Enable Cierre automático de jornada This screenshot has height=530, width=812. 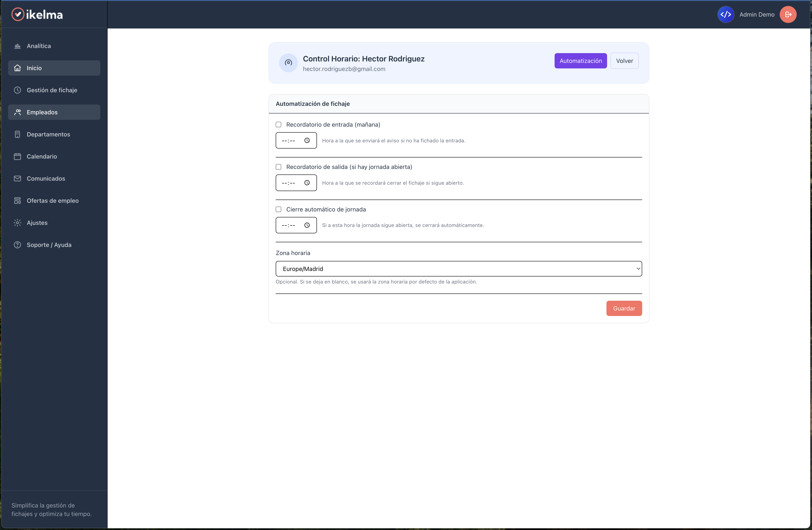[x=278, y=209]
